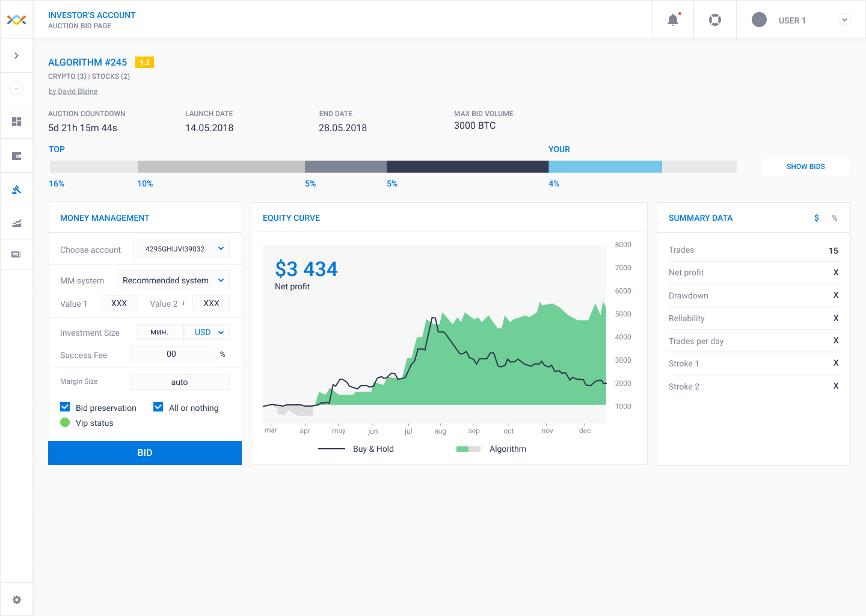Change the Investment Size USD currency dropdown
Image resolution: width=866 pixels, height=616 pixels.
click(x=207, y=331)
